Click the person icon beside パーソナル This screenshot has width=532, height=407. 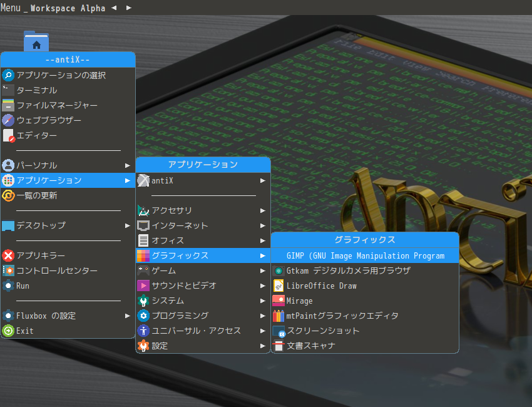[x=8, y=165]
